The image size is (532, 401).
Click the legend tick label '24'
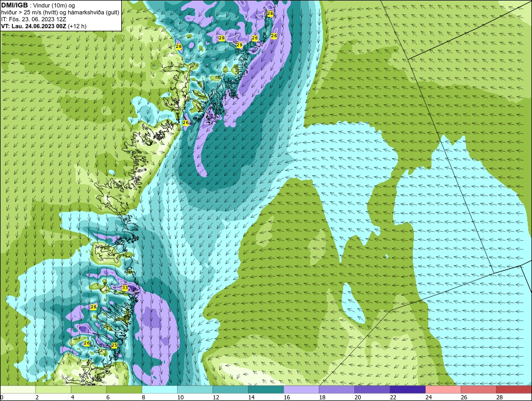(x=428, y=397)
